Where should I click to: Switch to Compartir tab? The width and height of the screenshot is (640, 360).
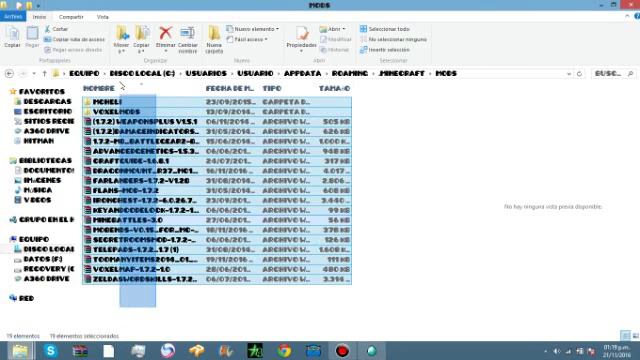[71, 17]
